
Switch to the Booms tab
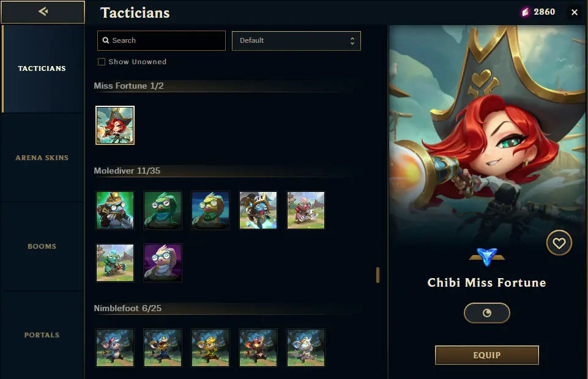click(x=42, y=246)
